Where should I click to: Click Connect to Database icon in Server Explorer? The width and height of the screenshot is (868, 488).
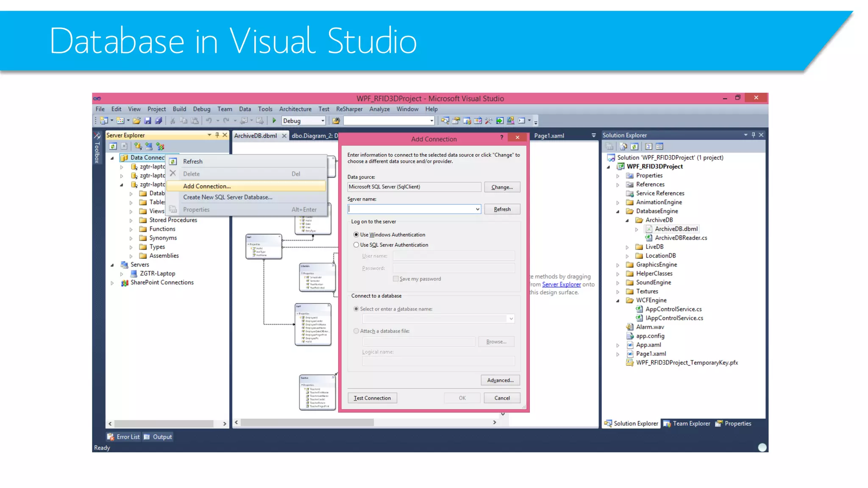(138, 146)
